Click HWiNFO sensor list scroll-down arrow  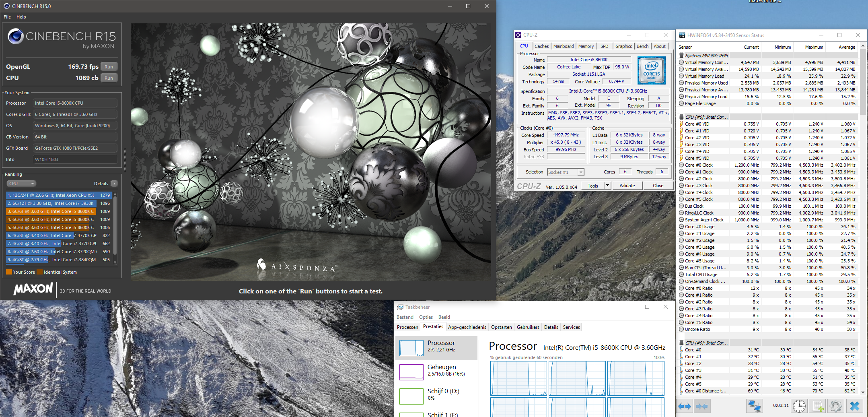863,392
